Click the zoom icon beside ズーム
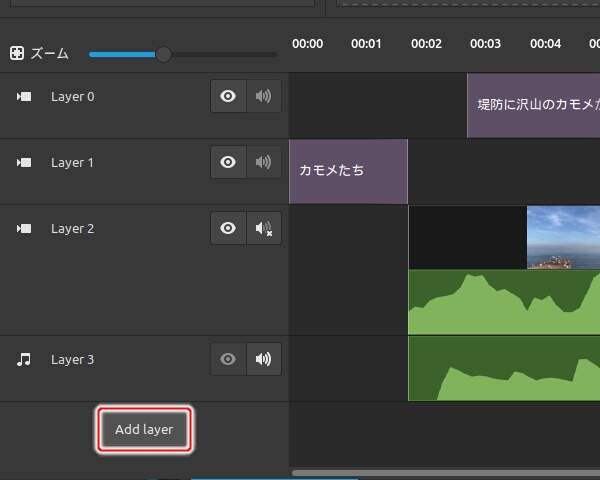 (x=17, y=54)
